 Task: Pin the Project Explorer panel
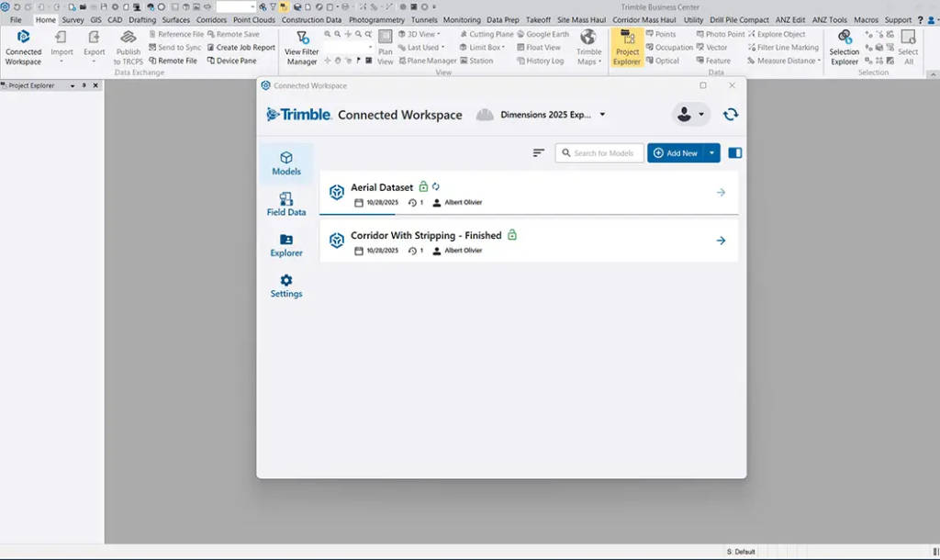(84, 85)
